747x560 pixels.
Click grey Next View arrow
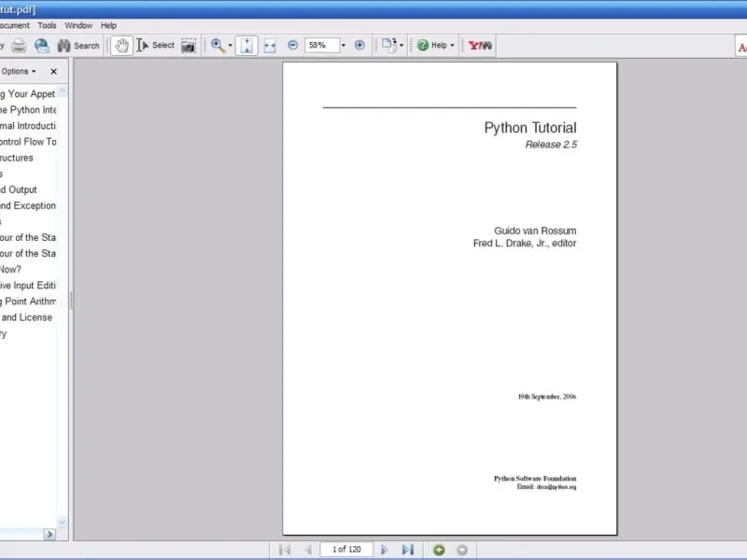point(461,550)
